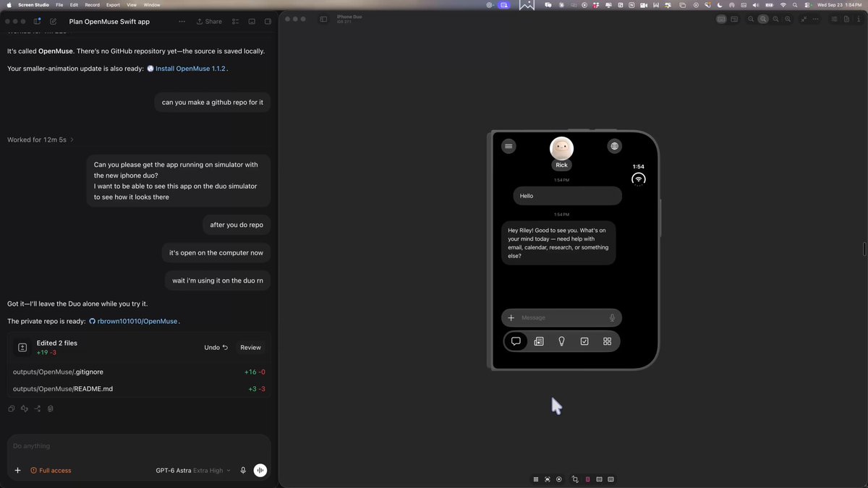Open the Install OpenMuse 1.1.2 link
This screenshot has width=868, height=488.
coord(192,69)
